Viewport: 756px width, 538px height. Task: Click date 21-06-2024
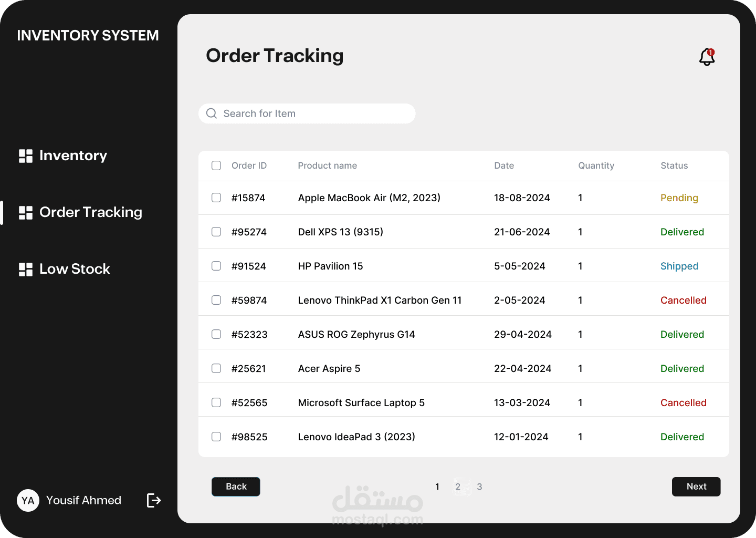click(522, 232)
